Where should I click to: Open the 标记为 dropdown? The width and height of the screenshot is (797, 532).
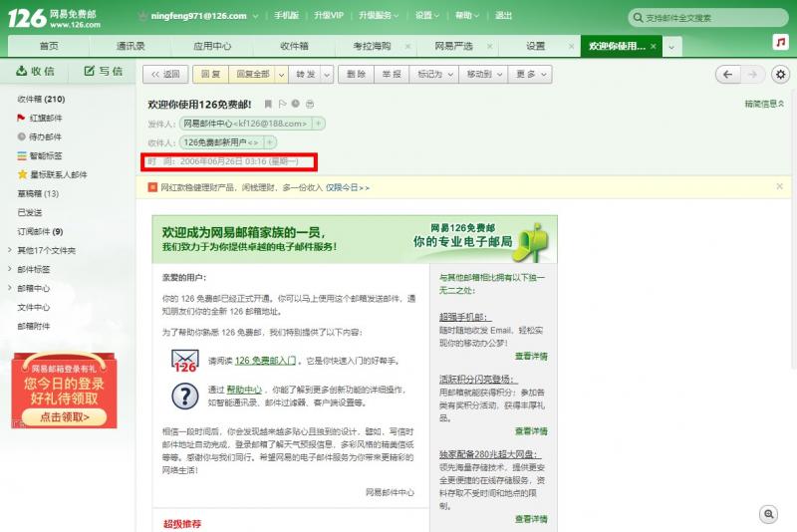click(434, 75)
